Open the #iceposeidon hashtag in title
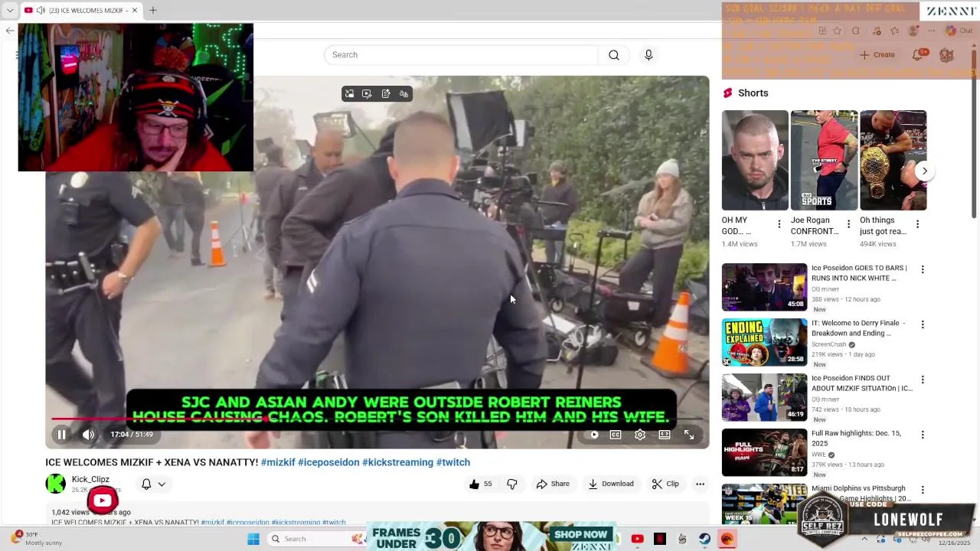Screen dimensions: 980x551 pos(328,462)
